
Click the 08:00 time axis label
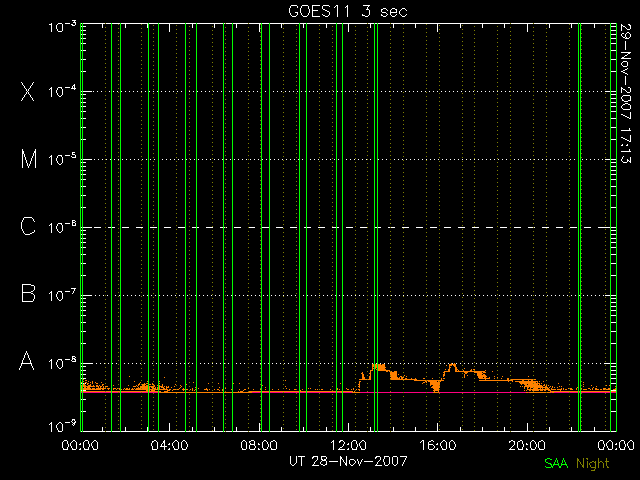(259, 445)
